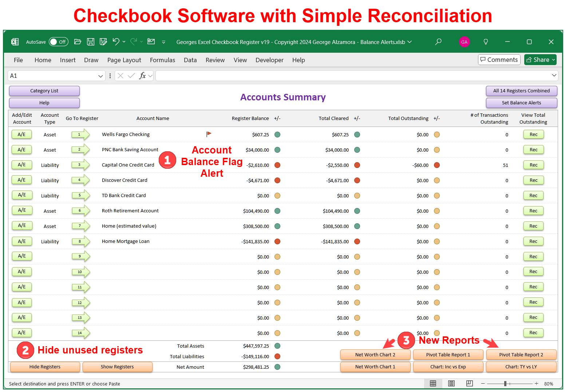The image size is (565, 392).
Task: Expand the Quick Access Toolbar customize chevron
Action: point(163,42)
